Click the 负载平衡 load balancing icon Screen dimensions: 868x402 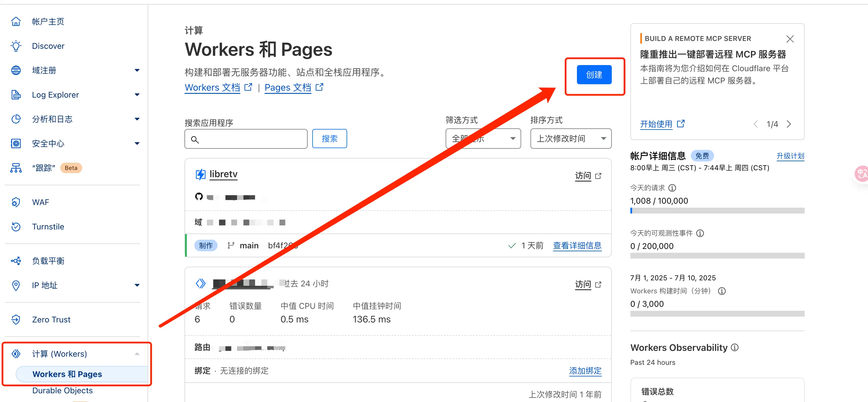click(16, 261)
